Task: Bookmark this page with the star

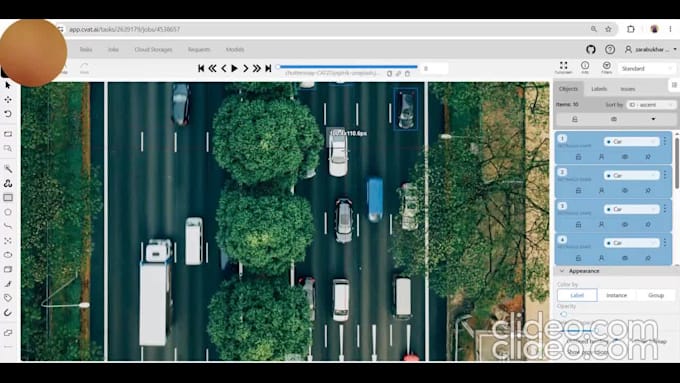Action: 608,29
